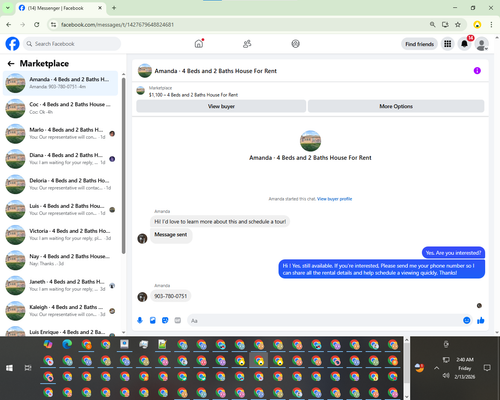This screenshot has width=500, height=400.
Task: Open the notifications bell icon
Action: (x=464, y=44)
